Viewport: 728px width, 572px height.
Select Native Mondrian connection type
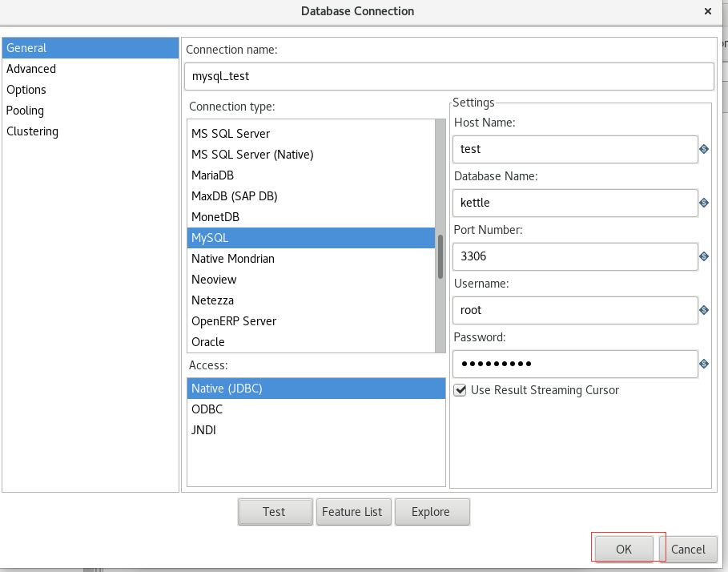pos(311,259)
